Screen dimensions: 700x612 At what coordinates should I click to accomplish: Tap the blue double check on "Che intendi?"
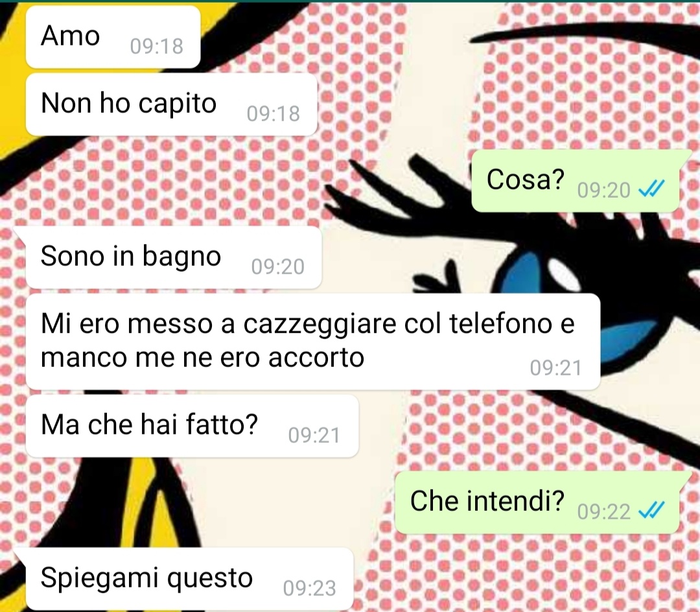tap(651, 510)
